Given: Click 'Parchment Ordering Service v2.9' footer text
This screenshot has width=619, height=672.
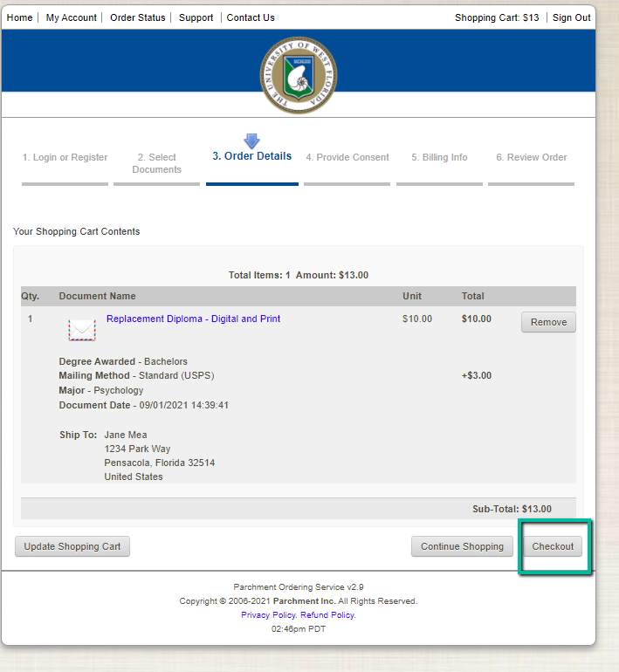Looking at the screenshot, I should coord(299,587).
